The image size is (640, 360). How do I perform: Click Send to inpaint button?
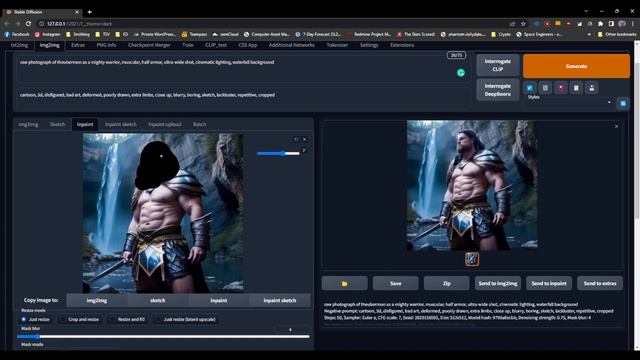549,283
